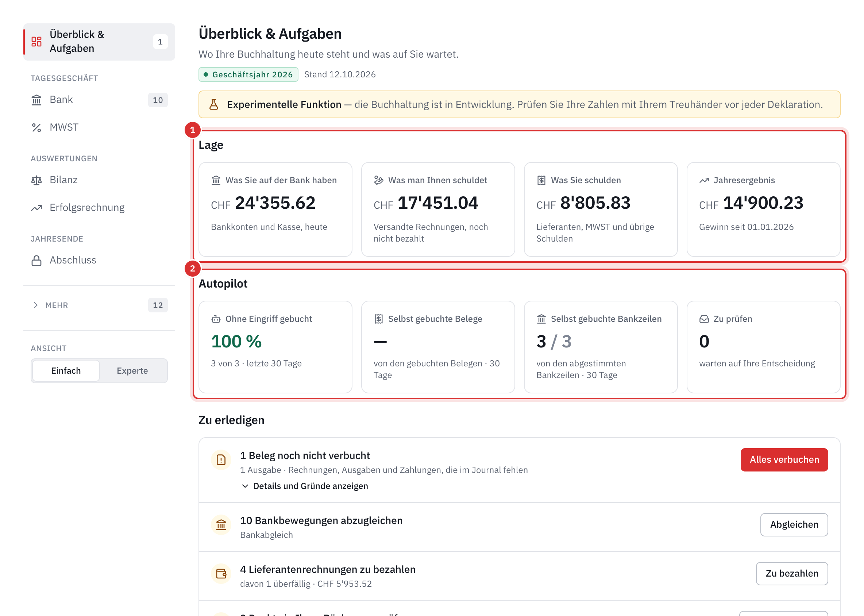Click the Überblick & Aufgaben grid icon

tap(36, 42)
